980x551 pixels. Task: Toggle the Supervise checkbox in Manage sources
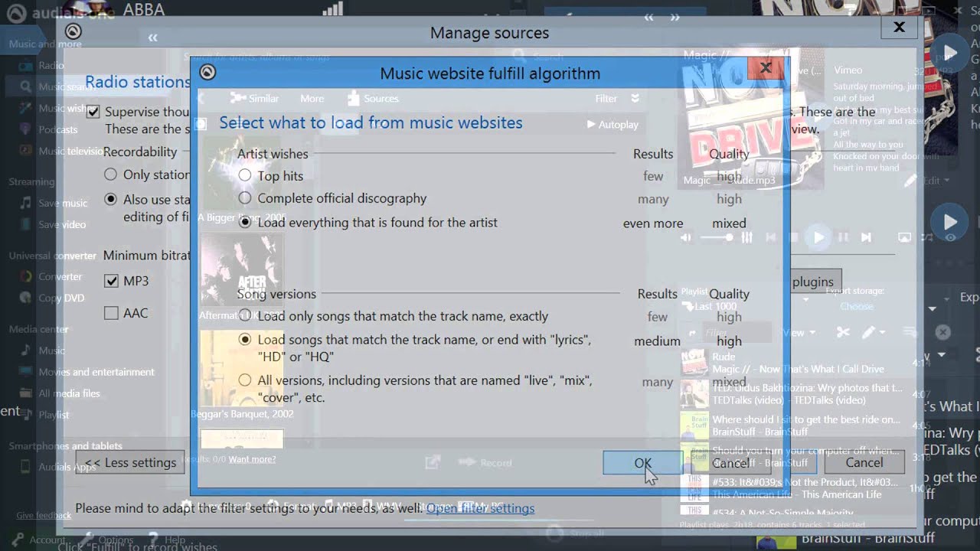(x=93, y=112)
